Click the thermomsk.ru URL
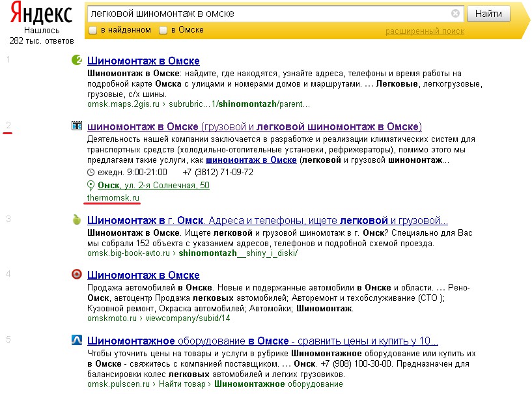 point(113,197)
